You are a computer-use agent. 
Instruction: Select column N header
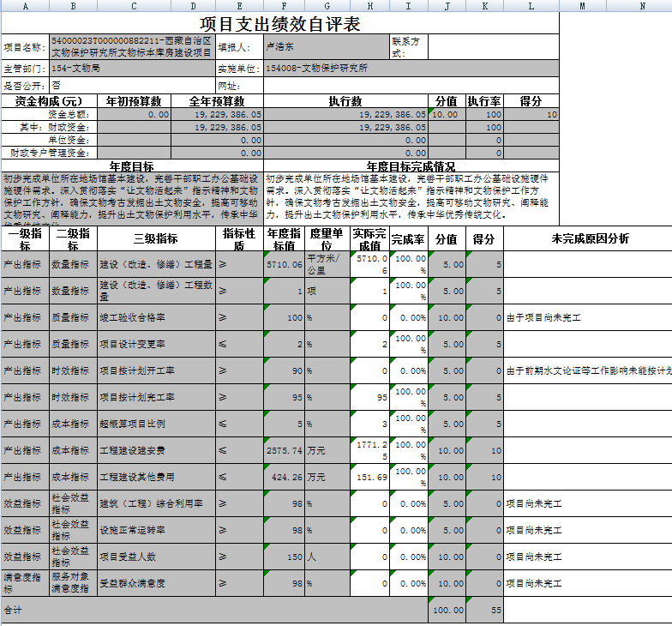click(642, 6)
